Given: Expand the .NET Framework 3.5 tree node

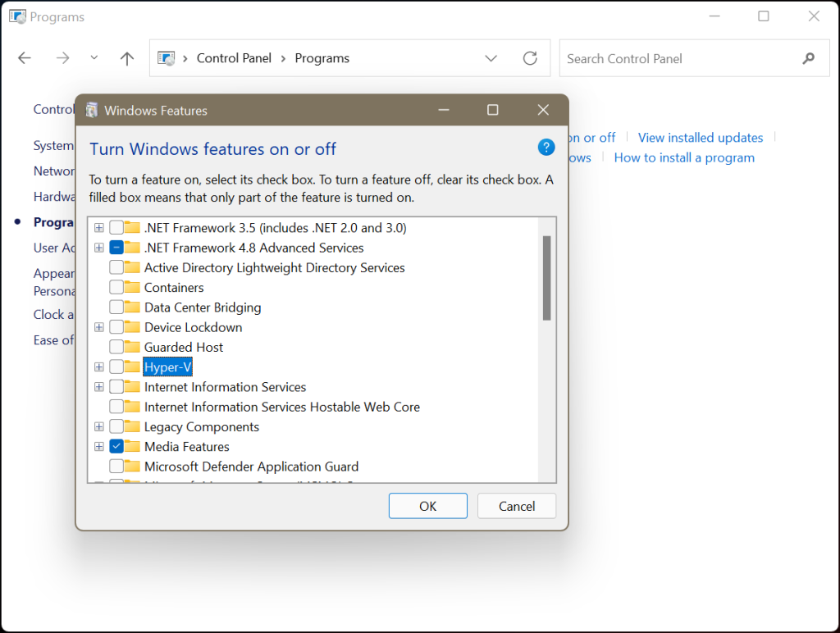Looking at the screenshot, I should click(99, 227).
